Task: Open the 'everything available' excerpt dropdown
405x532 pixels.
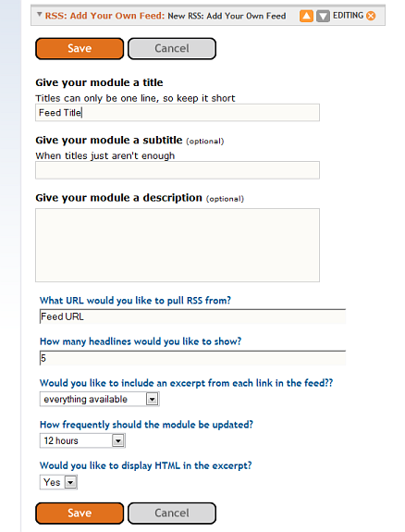Action: [x=99, y=399]
